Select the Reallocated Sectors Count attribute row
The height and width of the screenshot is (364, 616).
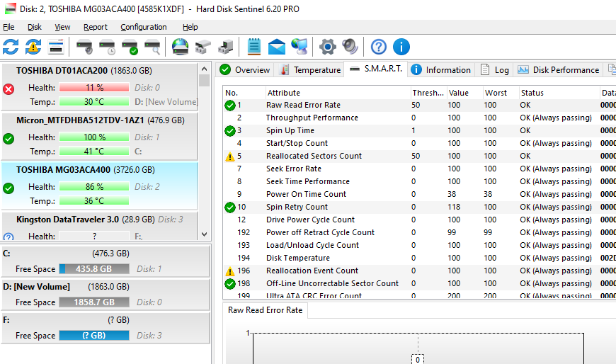click(x=314, y=156)
